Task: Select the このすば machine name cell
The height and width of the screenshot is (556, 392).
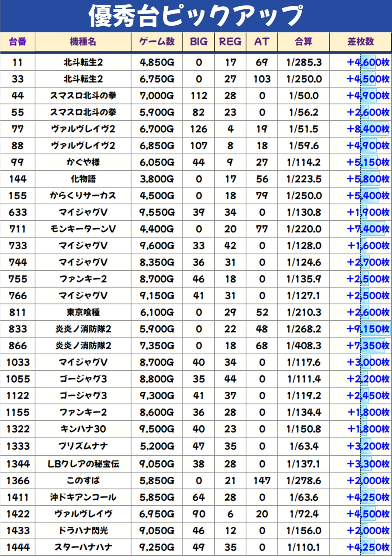Action: pyautogui.click(x=83, y=481)
